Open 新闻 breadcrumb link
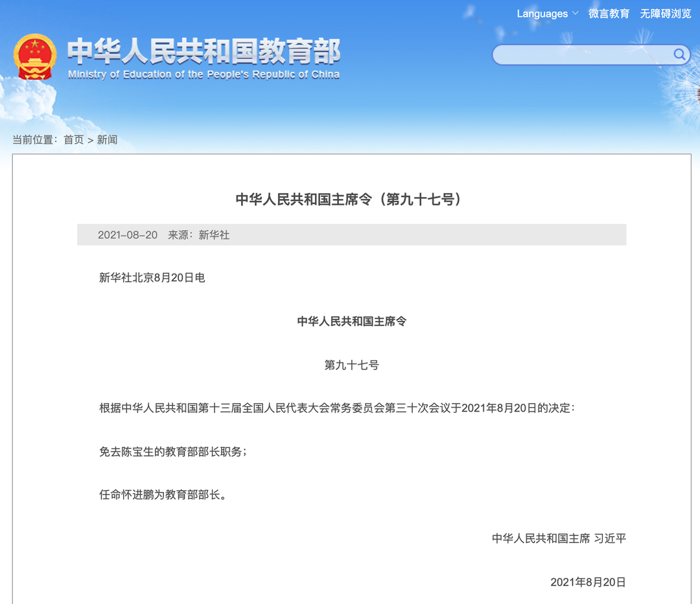Viewport: 700px width, 604px height. pyautogui.click(x=107, y=140)
